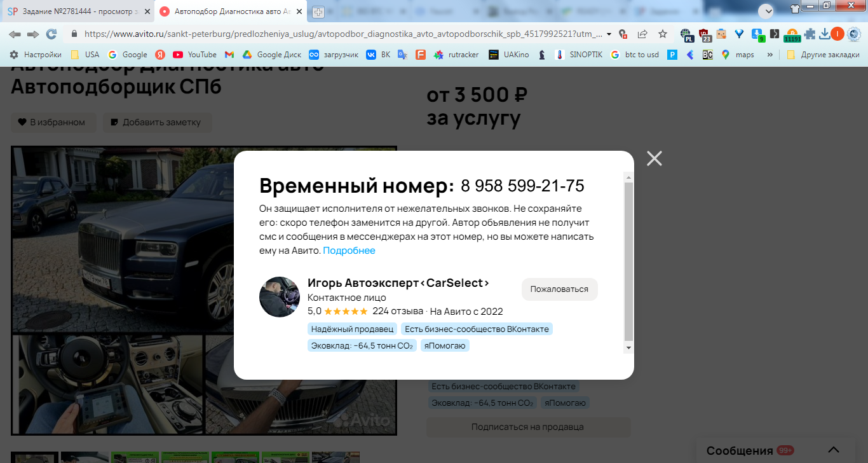Viewport: 868px width, 463px height.
Task: Open the ВК bookmark
Action: tap(378, 55)
